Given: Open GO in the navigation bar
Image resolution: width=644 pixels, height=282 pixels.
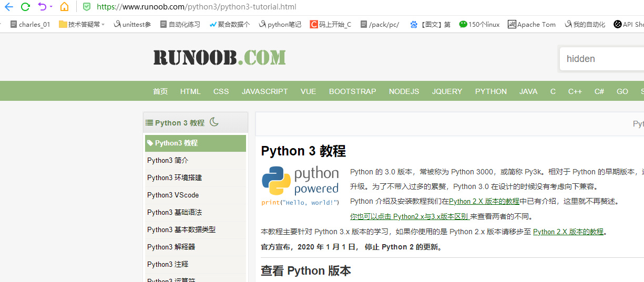Looking at the screenshot, I should [622, 91].
